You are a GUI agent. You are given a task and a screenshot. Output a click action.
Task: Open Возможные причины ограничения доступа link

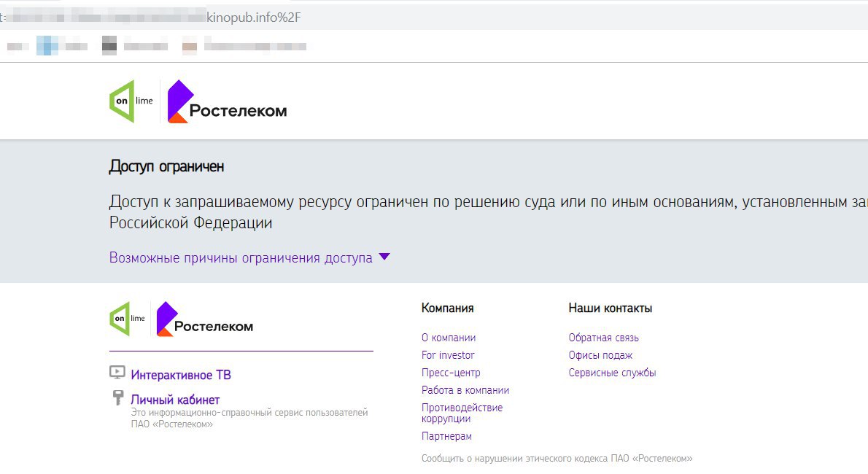241,258
